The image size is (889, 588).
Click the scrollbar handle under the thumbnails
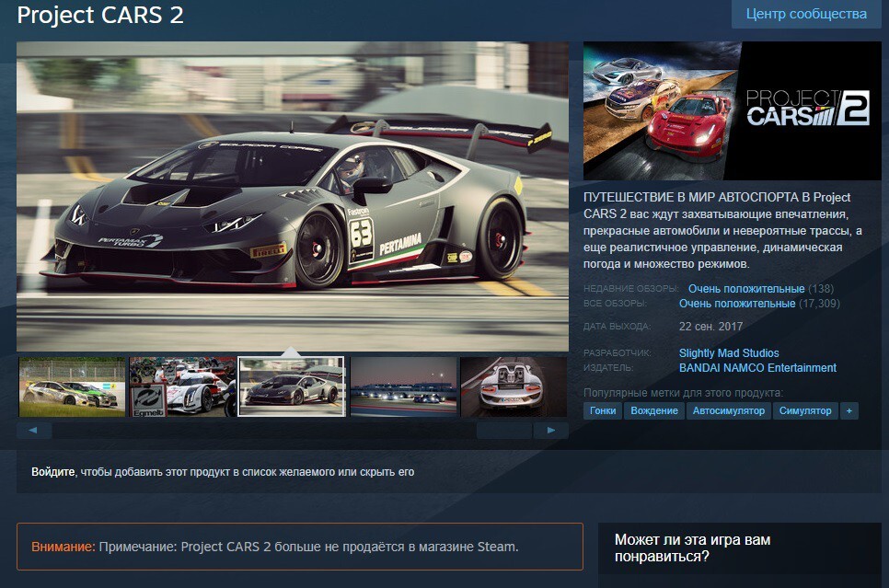504,431
